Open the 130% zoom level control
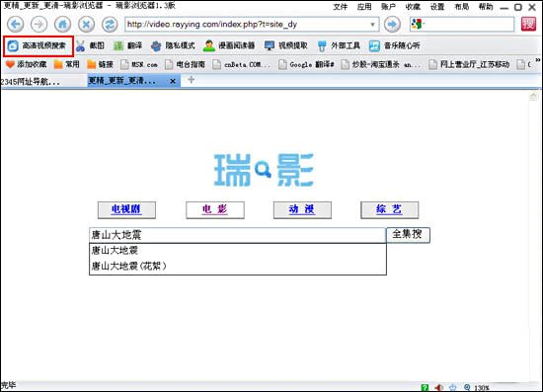 click(x=477, y=387)
